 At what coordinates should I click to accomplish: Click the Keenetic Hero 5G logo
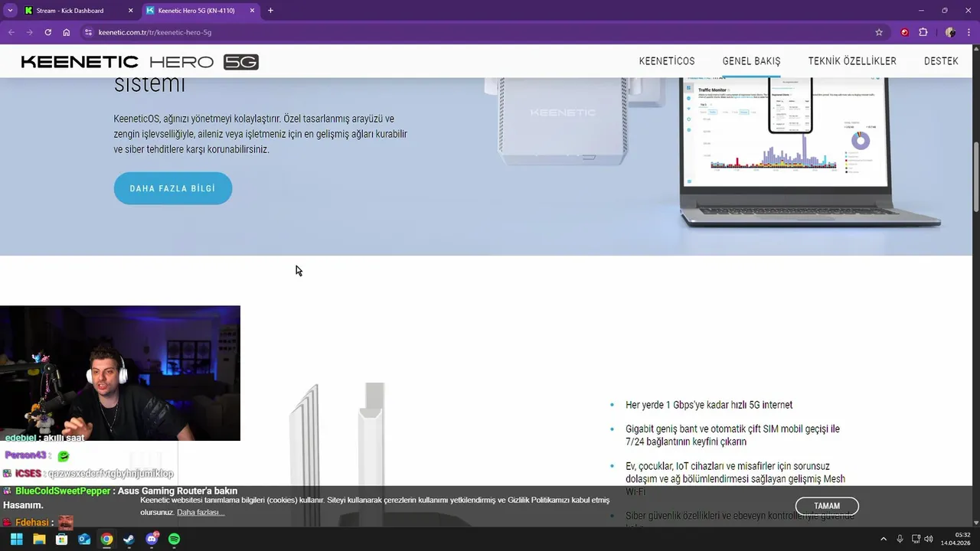140,62
